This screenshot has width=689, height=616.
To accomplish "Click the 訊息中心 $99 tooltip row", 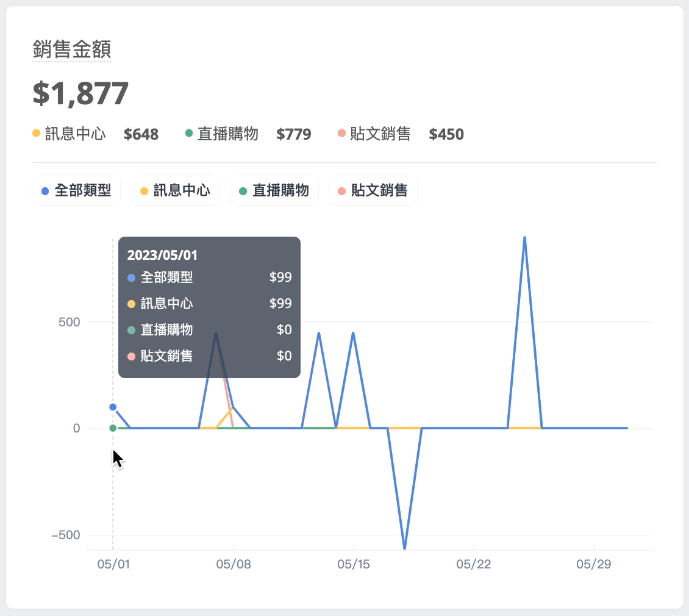I will [210, 304].
